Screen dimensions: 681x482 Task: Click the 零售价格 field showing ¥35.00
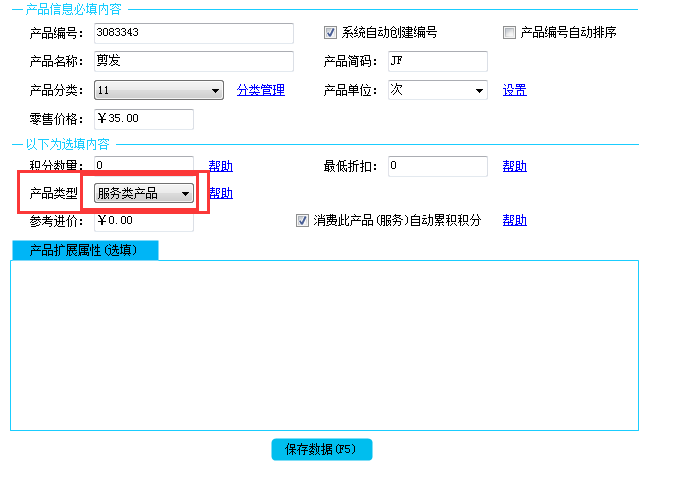coord(143,119)
